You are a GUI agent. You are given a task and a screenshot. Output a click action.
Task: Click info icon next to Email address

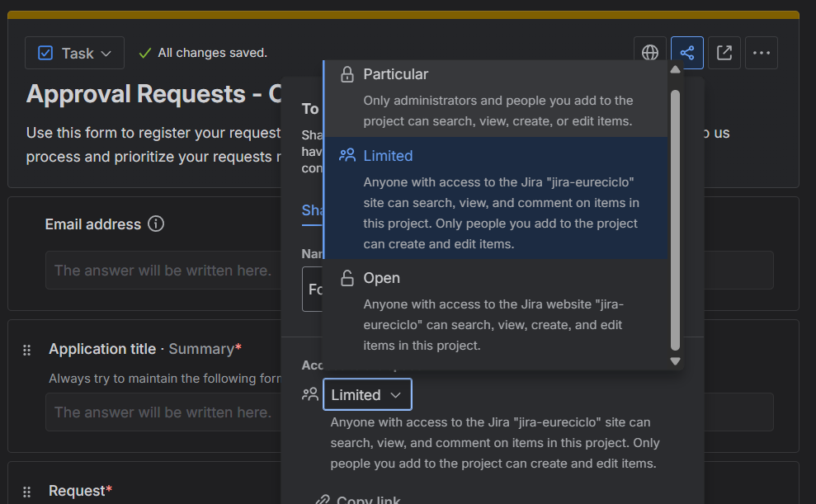(x=156, y=224)
